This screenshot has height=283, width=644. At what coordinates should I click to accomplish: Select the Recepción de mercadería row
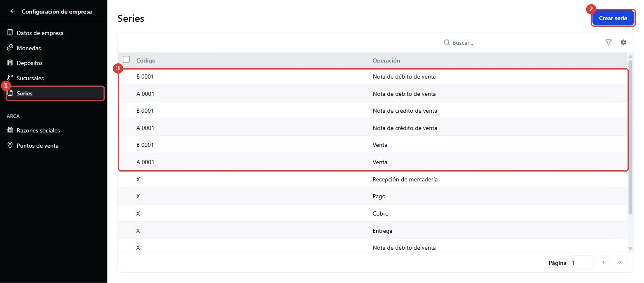(373, 179)
